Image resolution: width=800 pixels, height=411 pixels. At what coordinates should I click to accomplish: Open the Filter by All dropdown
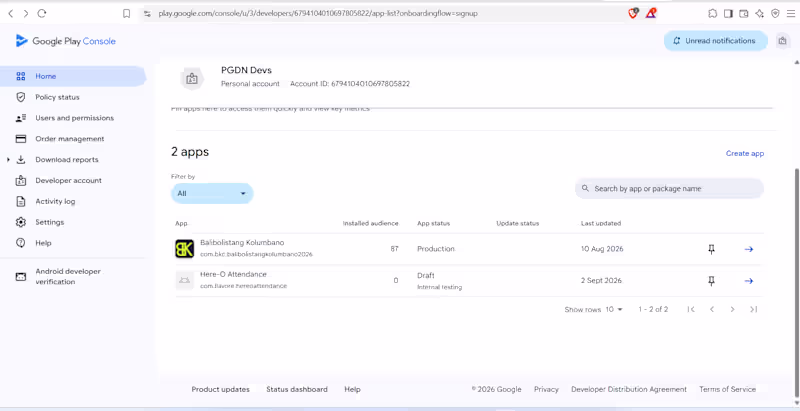tap(212, 193)
